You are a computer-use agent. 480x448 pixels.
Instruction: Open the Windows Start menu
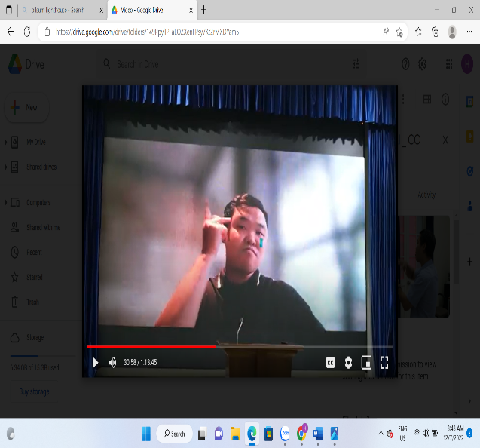click(x=146, y=434)
